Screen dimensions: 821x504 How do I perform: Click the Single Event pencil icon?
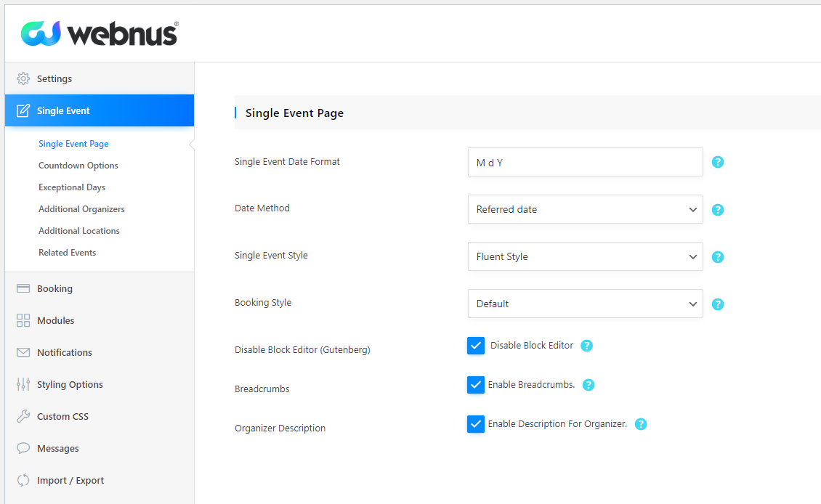point(23,110)
